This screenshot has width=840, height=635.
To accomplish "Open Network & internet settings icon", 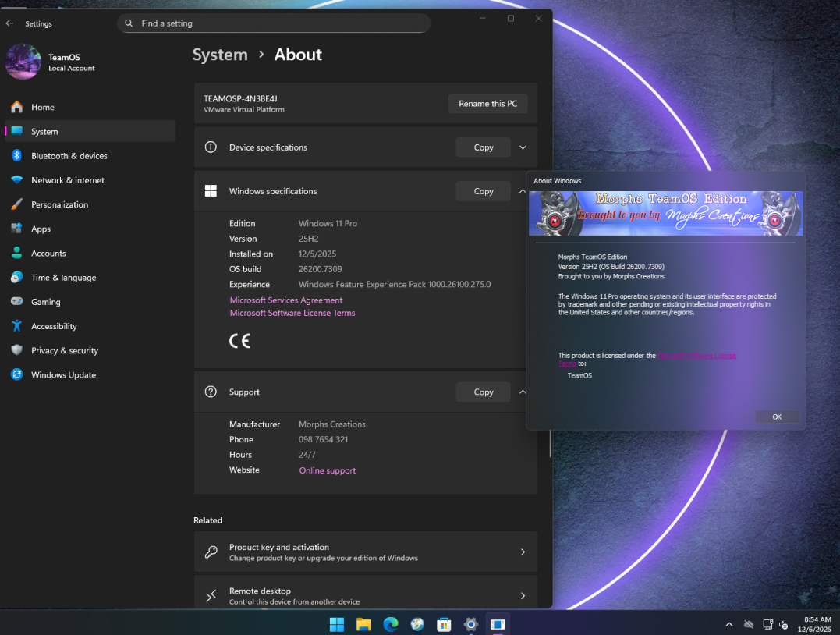I will pos(16,180).
